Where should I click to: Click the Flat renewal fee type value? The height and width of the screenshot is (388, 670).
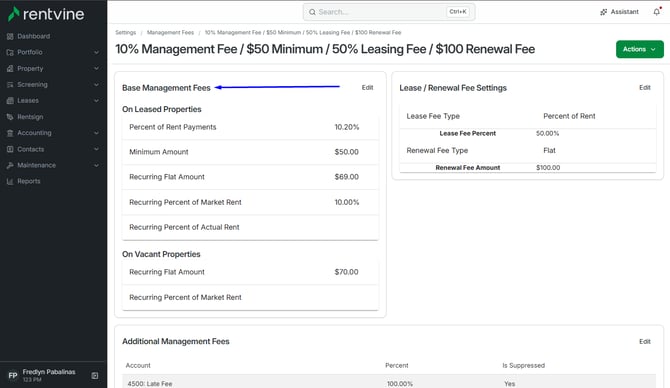pos(549,150)
